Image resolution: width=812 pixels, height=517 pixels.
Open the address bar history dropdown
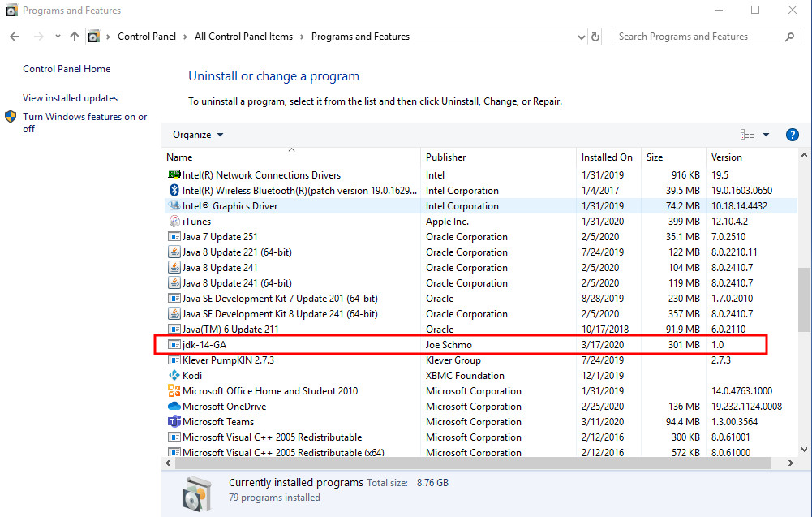(x=581, y=37)
